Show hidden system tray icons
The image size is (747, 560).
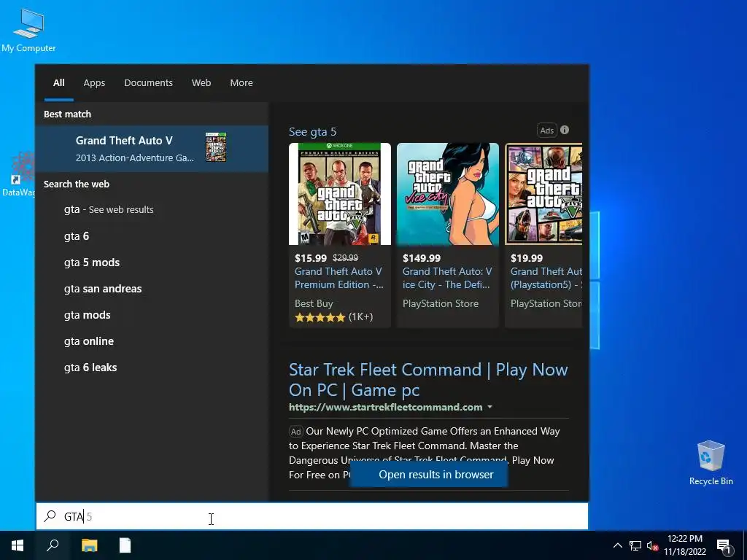point(617,545)
